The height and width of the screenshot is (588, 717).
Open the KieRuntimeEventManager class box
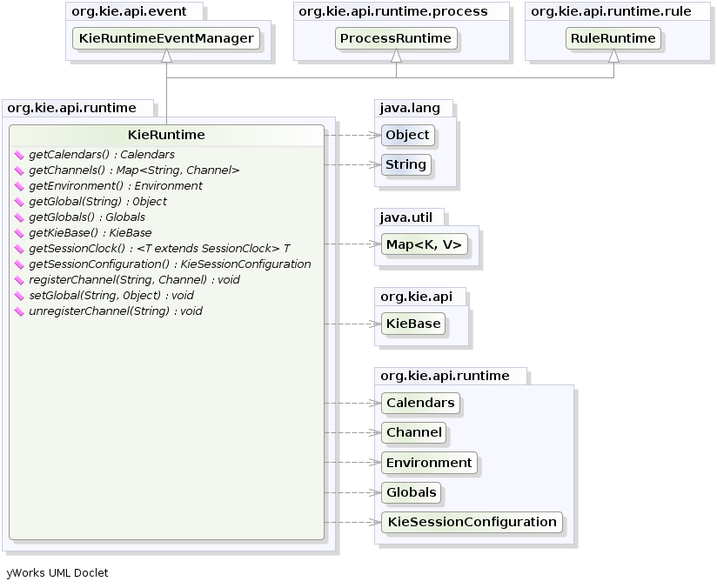[166, 38]
